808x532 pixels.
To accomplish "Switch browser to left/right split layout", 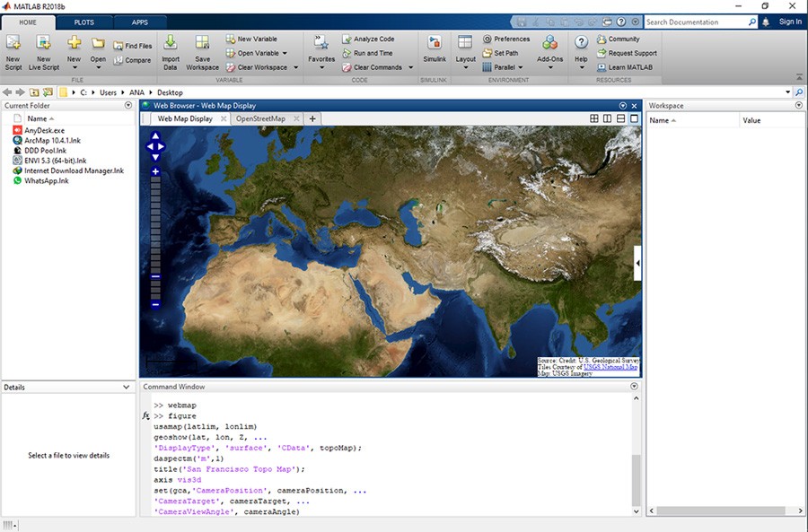I will point(608,118).
